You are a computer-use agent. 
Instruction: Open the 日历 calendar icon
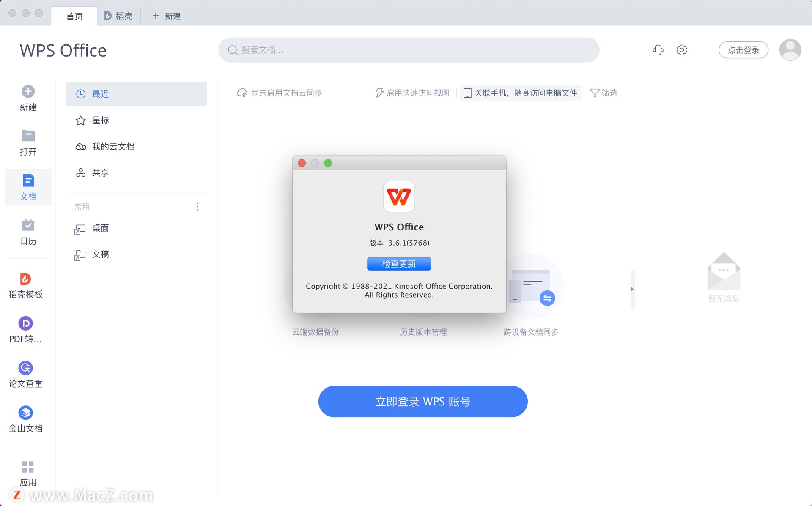28,225
